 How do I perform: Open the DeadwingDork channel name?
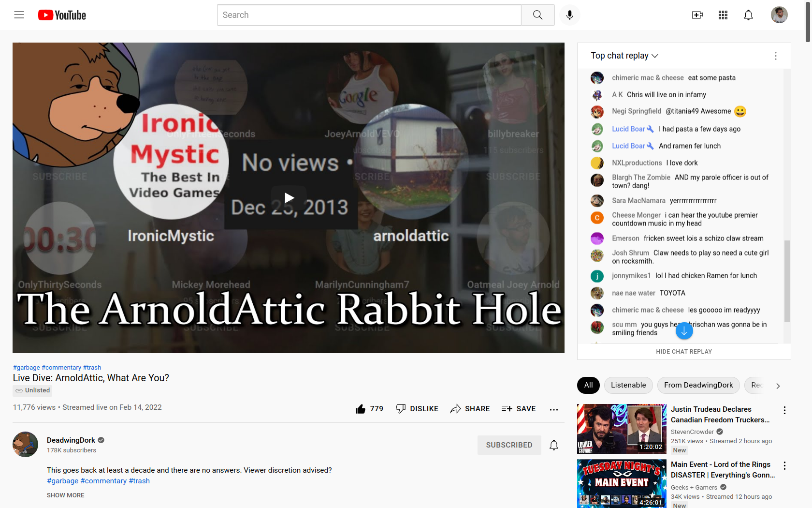(71, 440)
